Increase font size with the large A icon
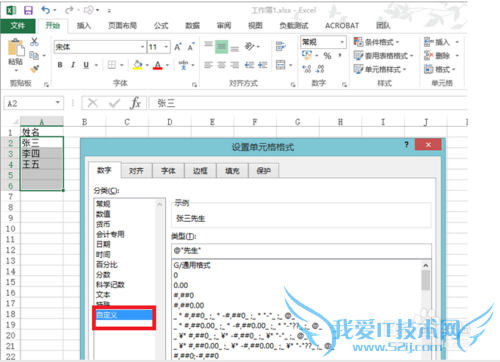 coord(178,47)
